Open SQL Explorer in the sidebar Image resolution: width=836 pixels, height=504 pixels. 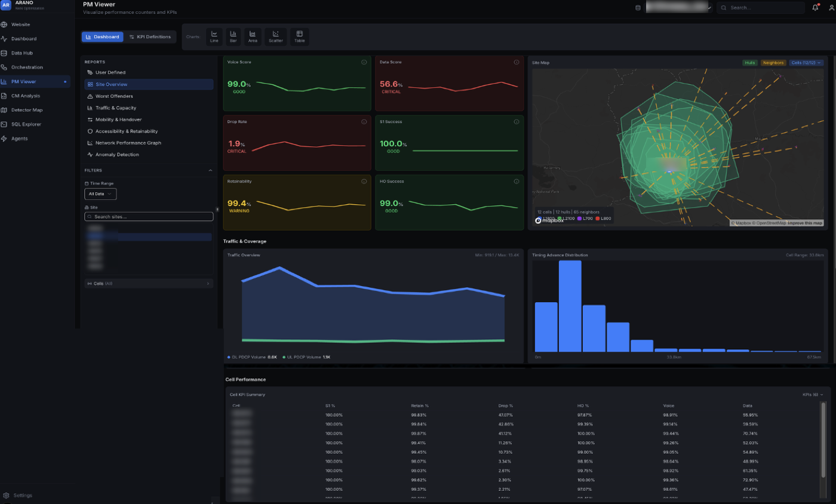pyautogui.click(x=35, y=124)
